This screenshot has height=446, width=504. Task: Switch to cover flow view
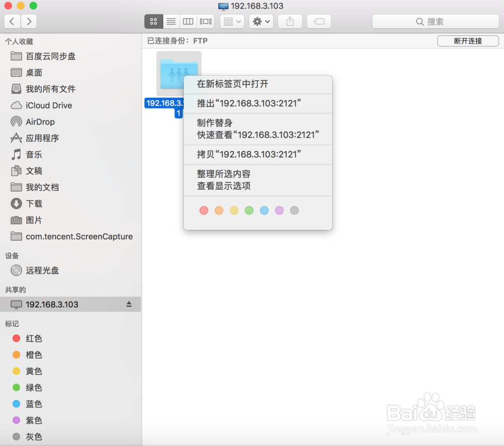tap(205, 21)
